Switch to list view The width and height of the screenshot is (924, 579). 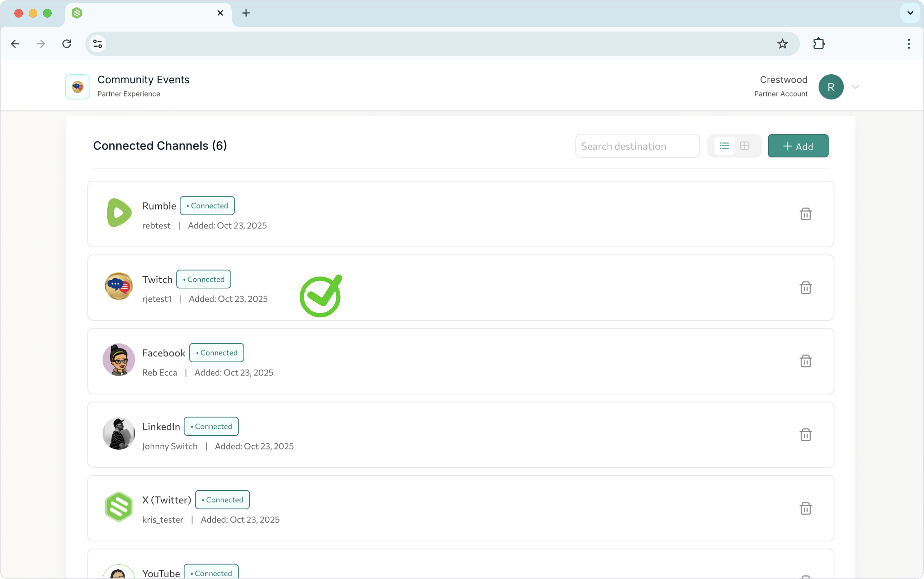724,146
